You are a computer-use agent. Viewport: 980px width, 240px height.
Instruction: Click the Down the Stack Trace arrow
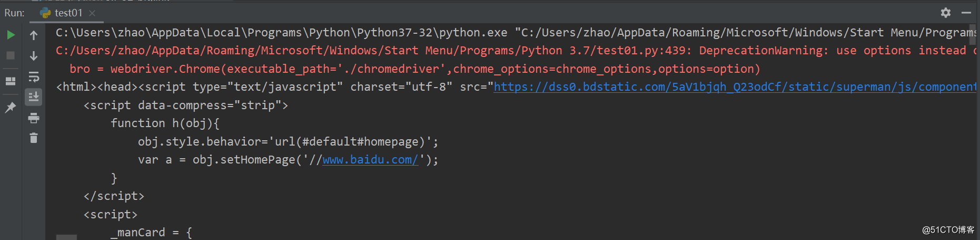34,56
